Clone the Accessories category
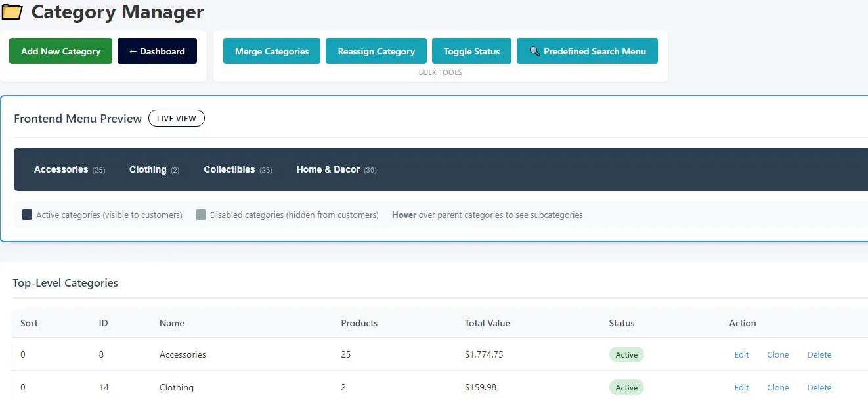Viewport: 868px width, 401px height. point(778,354)
